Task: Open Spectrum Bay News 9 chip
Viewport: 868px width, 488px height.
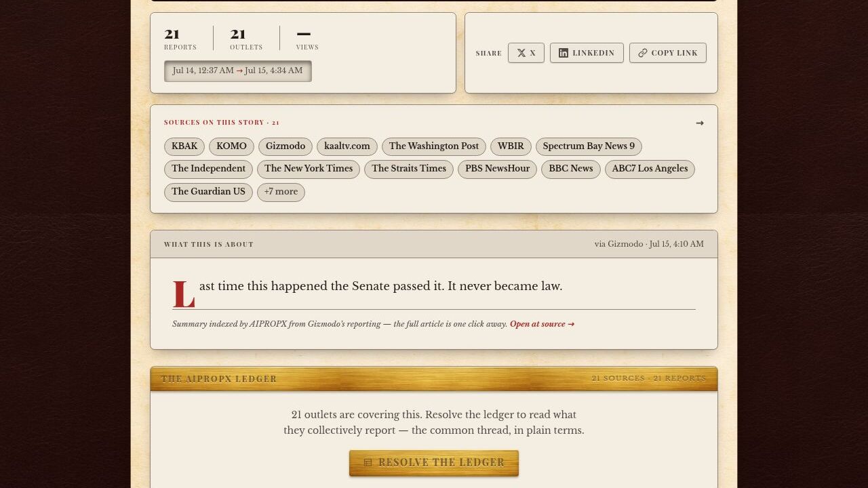Action: click(589, 146)
